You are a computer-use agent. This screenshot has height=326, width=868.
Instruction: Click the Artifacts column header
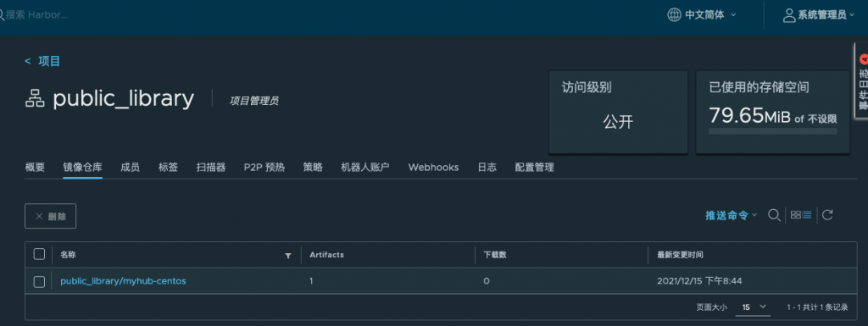tap(326, 255)
